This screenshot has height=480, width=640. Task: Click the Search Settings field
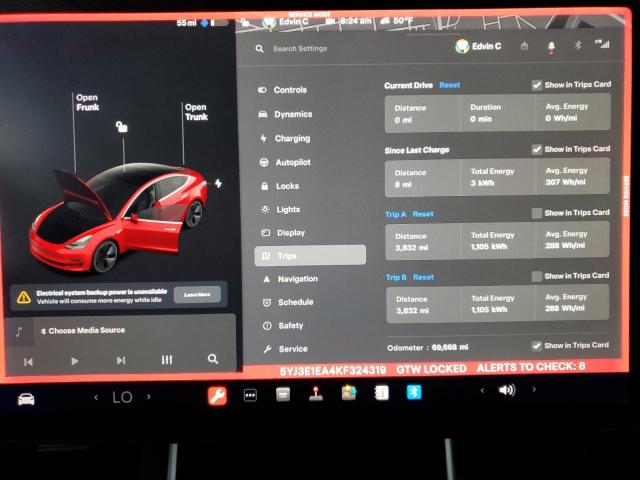click(x=300, y=49)
